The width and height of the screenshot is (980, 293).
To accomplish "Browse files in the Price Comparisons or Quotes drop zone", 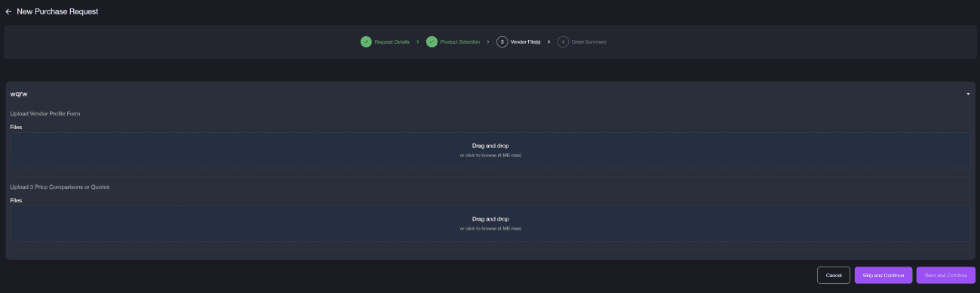I will point(490,224).
